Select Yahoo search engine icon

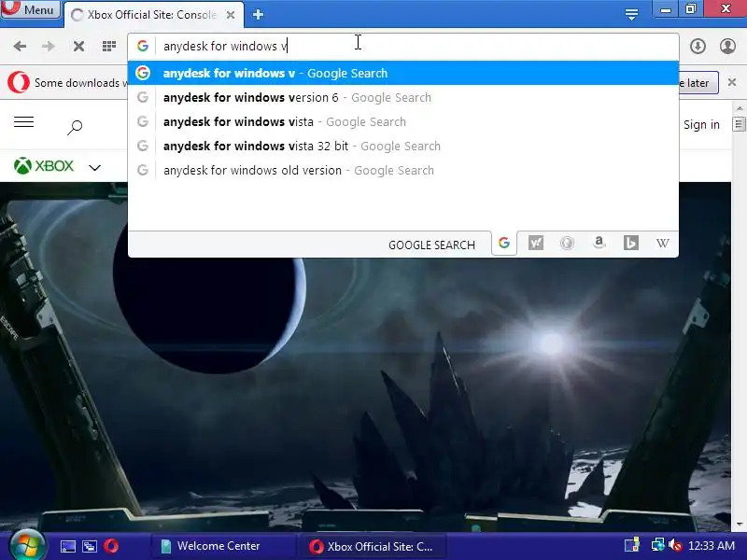click(x=535, y=244)
